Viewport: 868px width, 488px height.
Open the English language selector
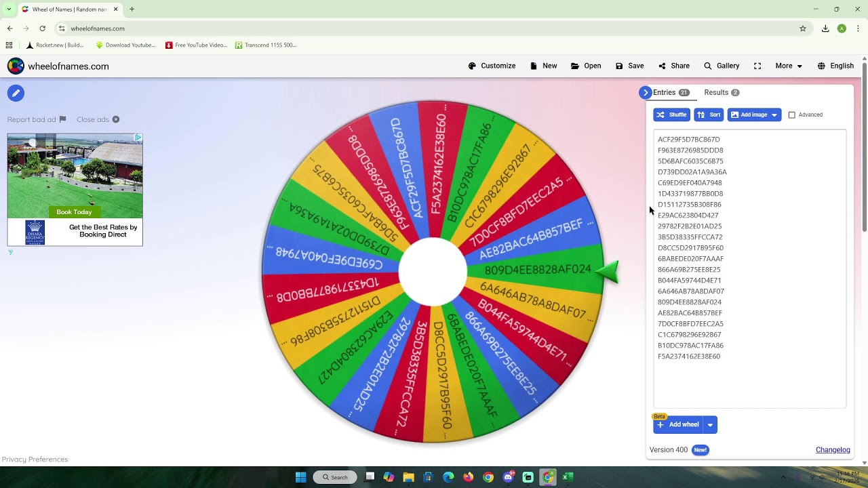click(x=835, y=66)
